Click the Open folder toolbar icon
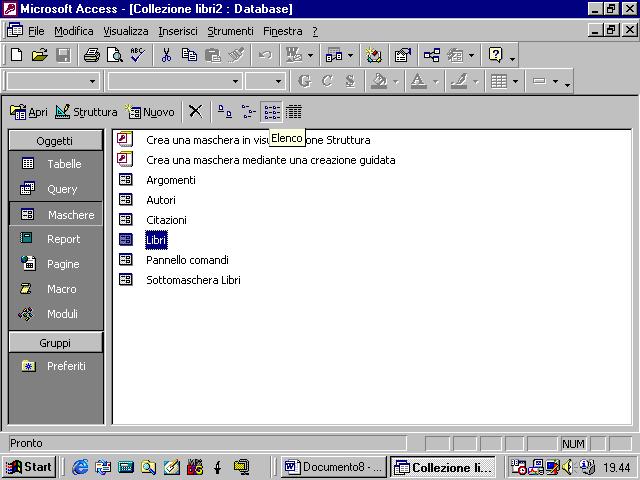This screenshot has width=640, height=480. point(40,55)
